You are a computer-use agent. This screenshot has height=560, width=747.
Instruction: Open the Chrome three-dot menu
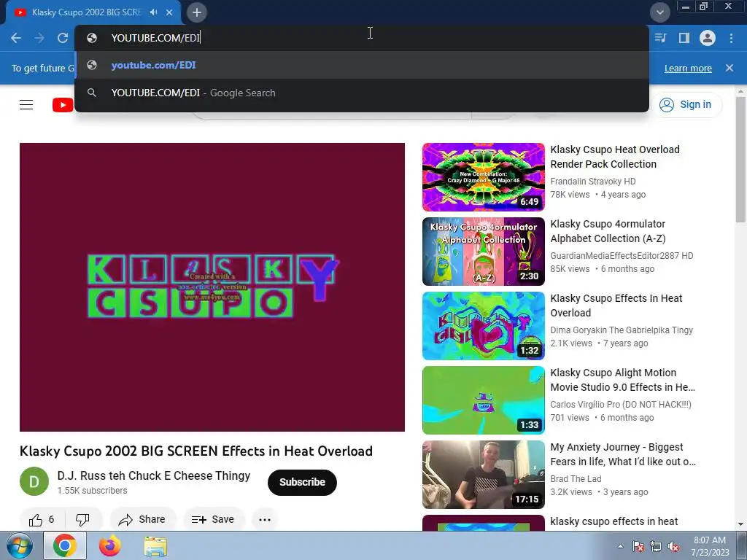tap(731, 38)
